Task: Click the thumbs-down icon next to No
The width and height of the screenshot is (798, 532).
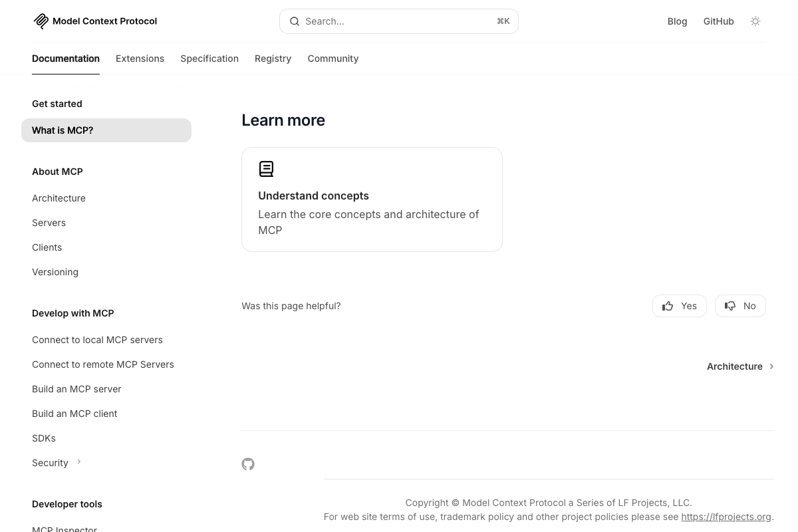Action: 730,306
